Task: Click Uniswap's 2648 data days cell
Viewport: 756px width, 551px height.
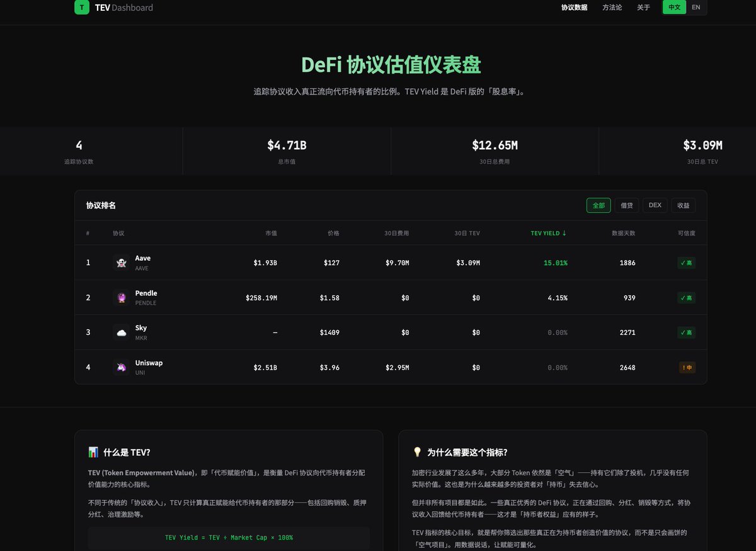Action: pos(627,368)
